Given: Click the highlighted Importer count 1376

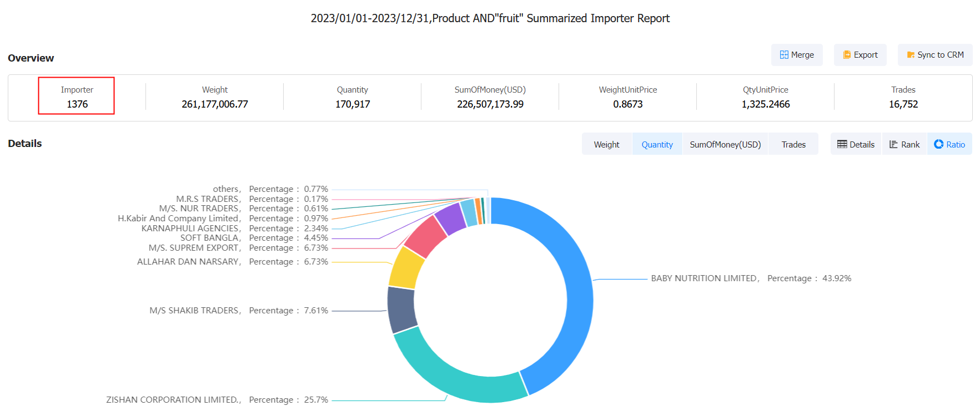Looking at the screenshot, I should 77,104.
